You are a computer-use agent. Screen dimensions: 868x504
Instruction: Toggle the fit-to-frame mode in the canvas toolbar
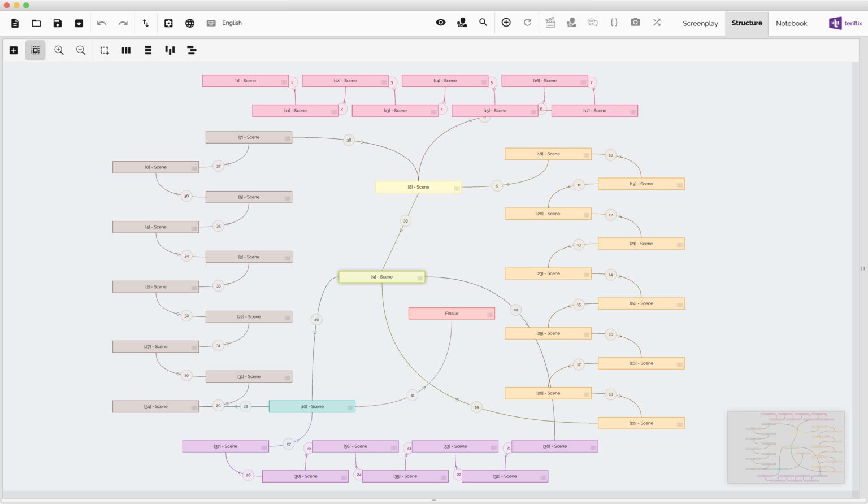(35, 50)
